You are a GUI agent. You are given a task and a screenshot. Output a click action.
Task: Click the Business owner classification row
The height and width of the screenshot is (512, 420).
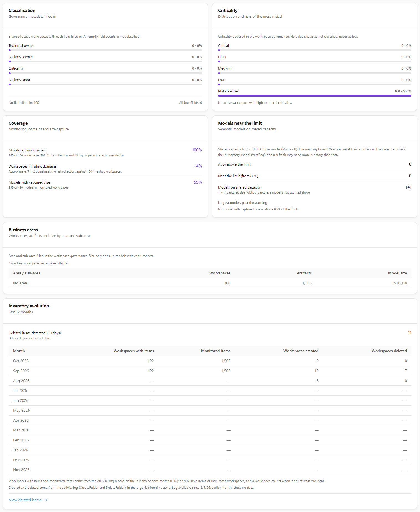pyautogui.click(x=105, y=59)
